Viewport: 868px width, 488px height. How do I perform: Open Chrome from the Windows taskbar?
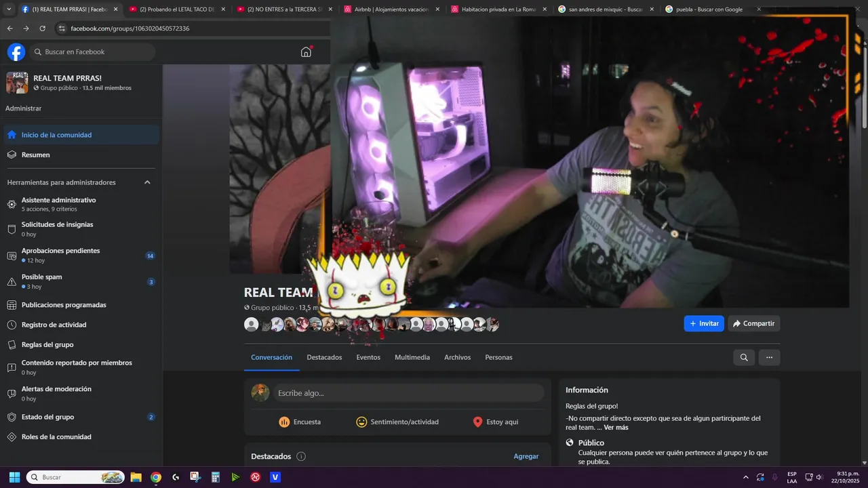156,477
